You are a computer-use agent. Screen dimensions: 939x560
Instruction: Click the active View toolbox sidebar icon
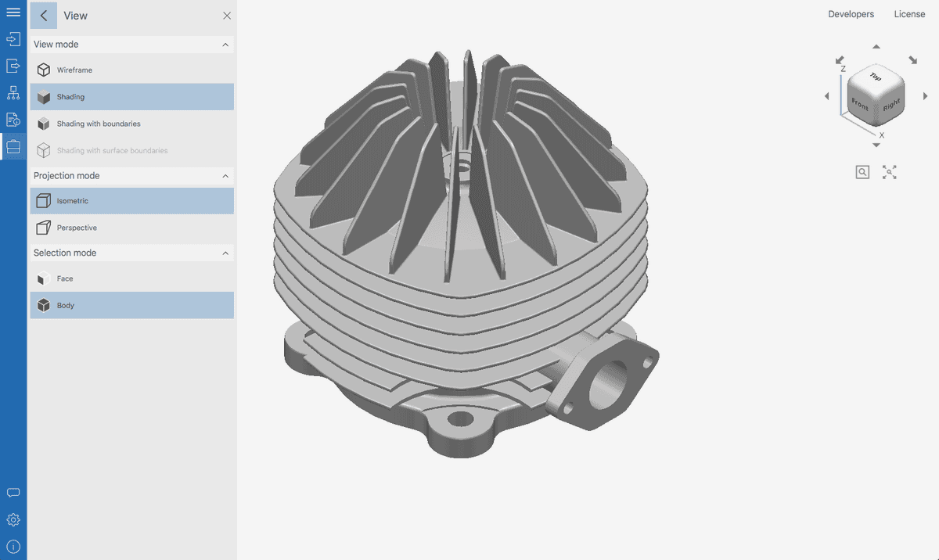click(13, 146)
